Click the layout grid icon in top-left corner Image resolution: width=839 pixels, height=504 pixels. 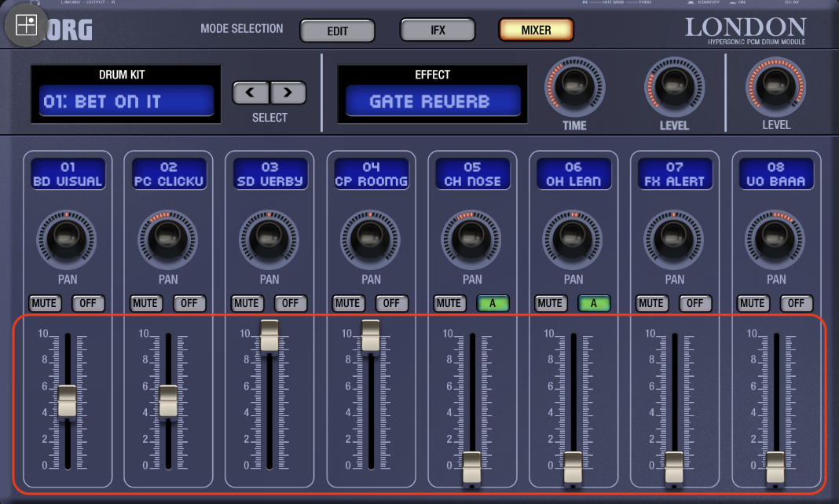(x=26, y=25)
